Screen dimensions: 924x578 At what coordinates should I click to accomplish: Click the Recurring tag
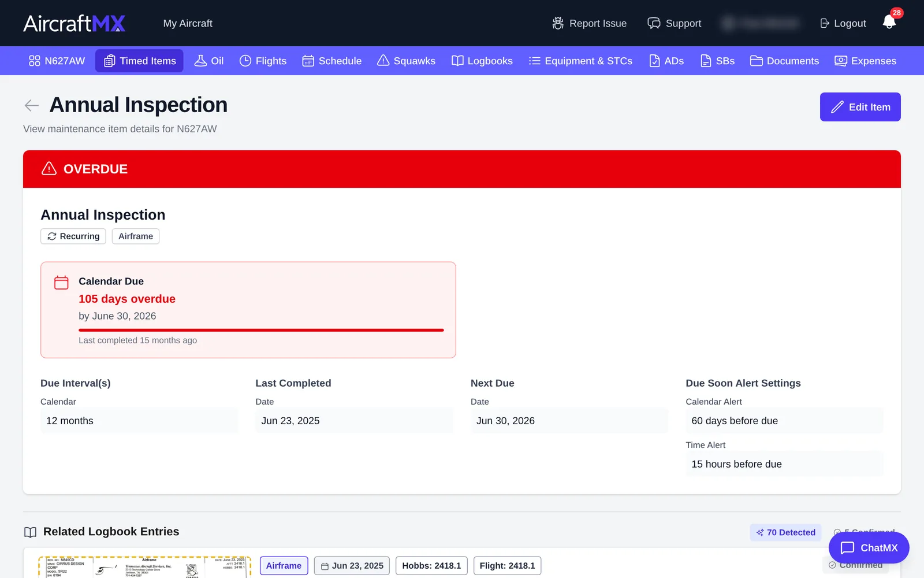click(x=73, y=236)
